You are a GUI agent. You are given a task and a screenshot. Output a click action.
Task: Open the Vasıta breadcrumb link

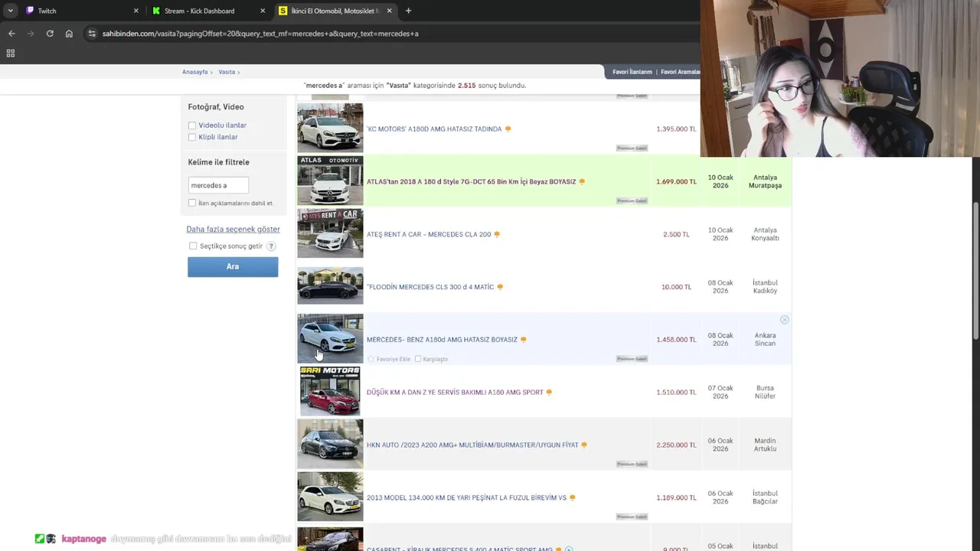227,72
